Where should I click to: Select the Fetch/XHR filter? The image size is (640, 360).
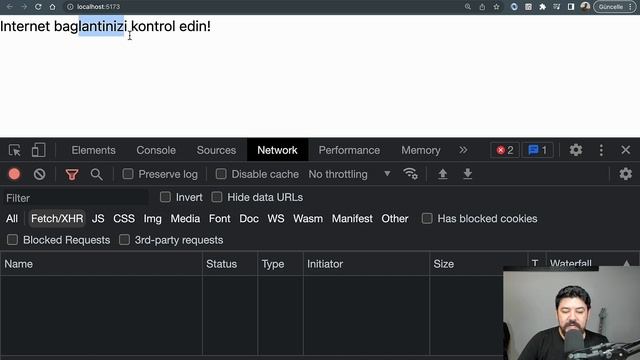[57, 219]
